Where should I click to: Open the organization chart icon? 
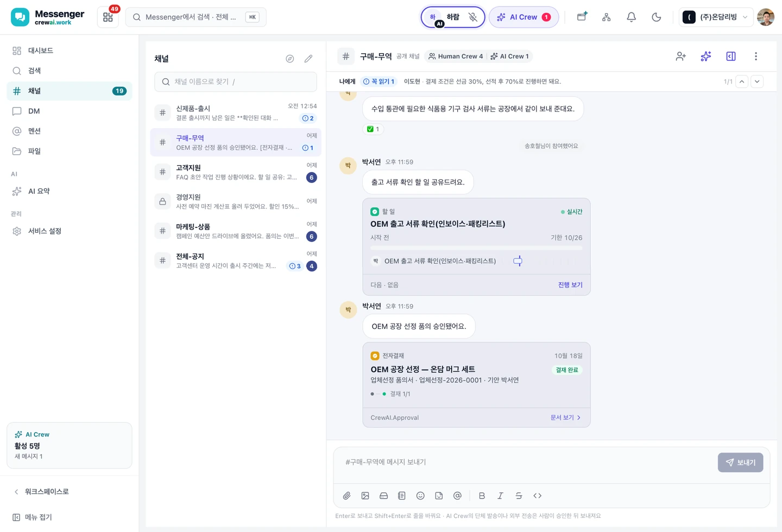pos(607,17)
